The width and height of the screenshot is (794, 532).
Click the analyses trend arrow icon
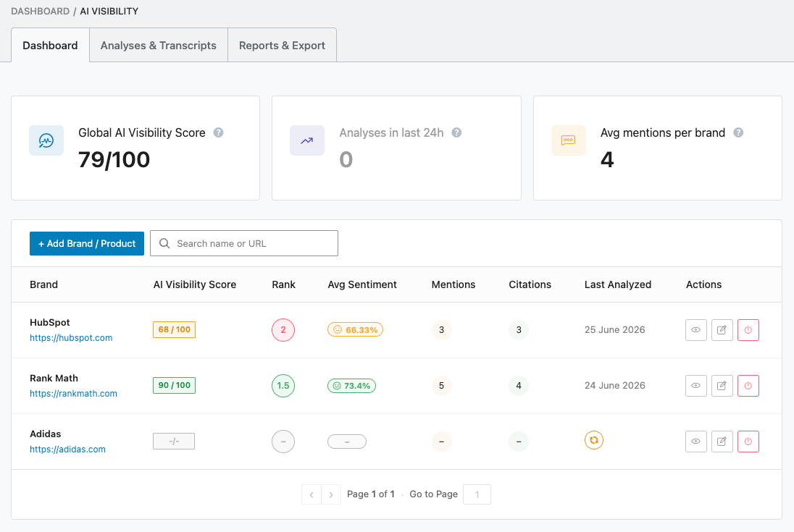[x=307, y=140]
